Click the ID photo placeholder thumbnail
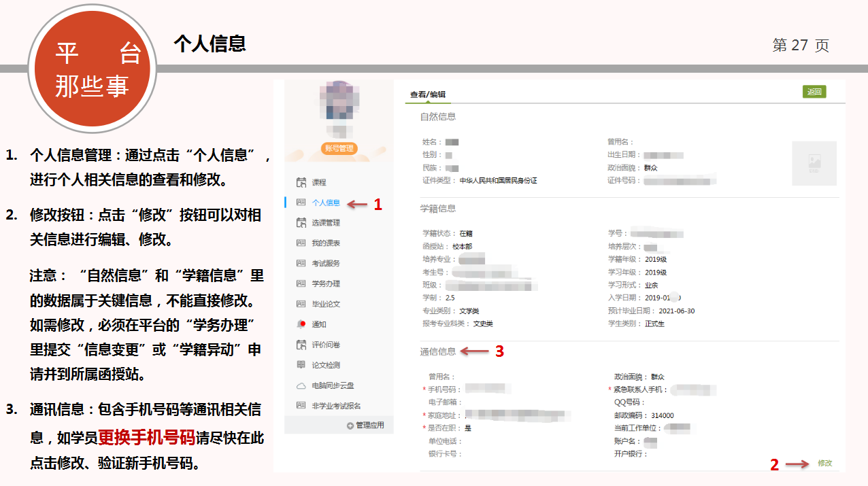 click(x=814, y=163)
